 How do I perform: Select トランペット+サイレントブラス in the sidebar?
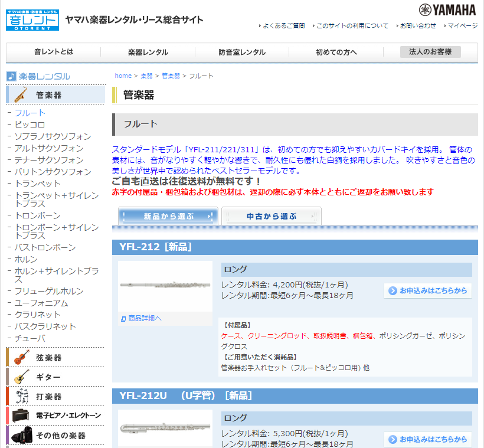pyautogui.click(x=57, y=200)
